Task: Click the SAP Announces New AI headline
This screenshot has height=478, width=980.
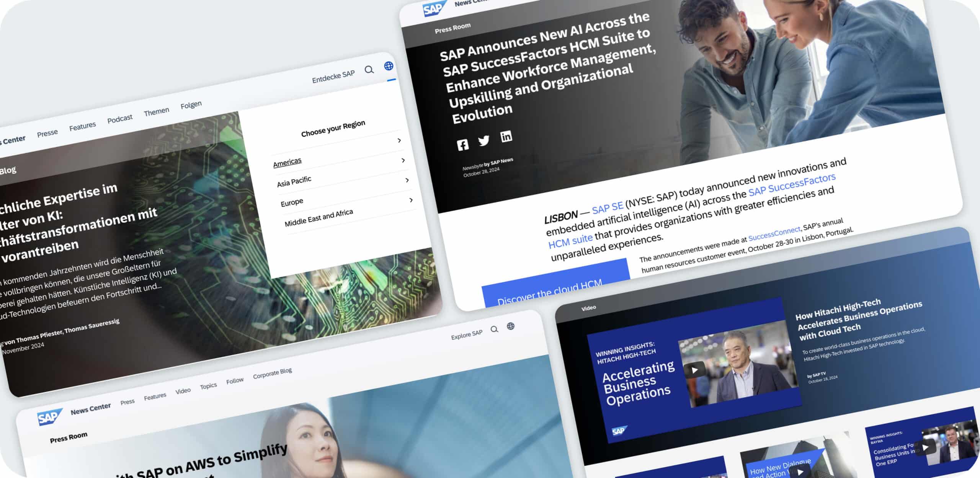Action: pyautogui.click(x=547, y=69)
